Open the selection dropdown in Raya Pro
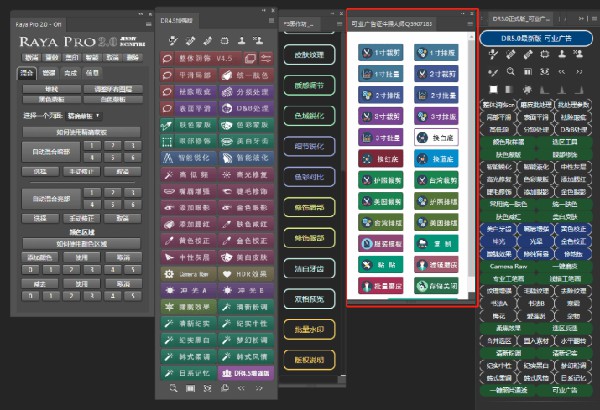The image size is (600, 410). point(83,116)
